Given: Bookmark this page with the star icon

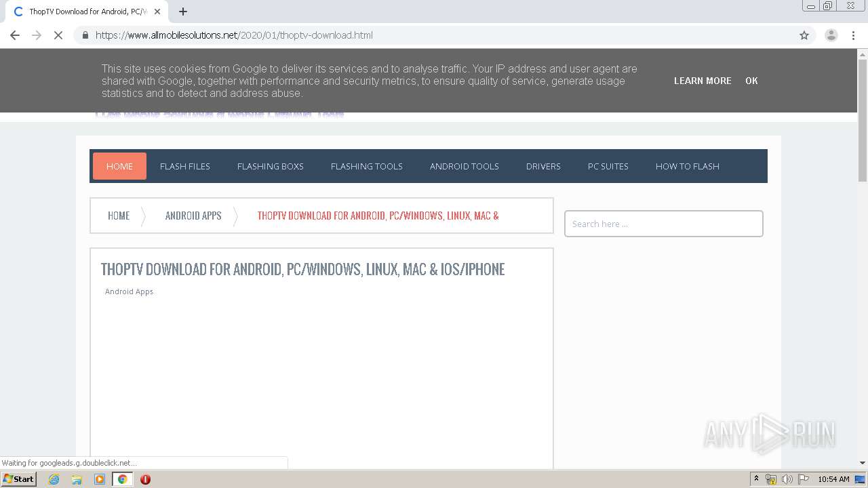Looking at the screenshot, I should [x=804, y=35].
